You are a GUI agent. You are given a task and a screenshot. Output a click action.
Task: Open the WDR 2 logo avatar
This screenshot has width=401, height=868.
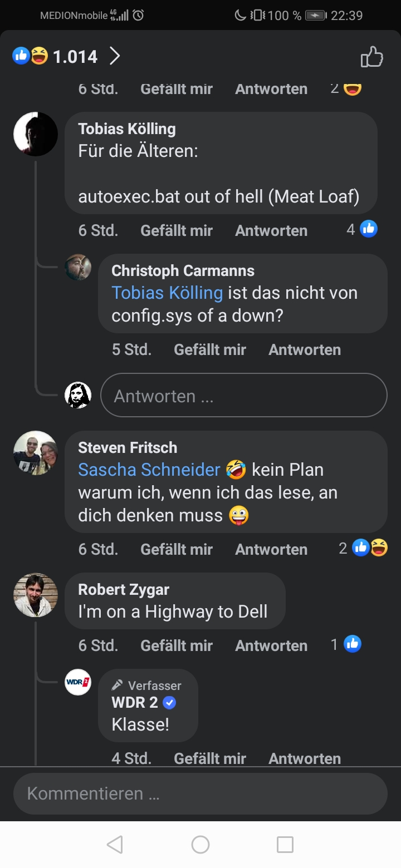(78, 682)
